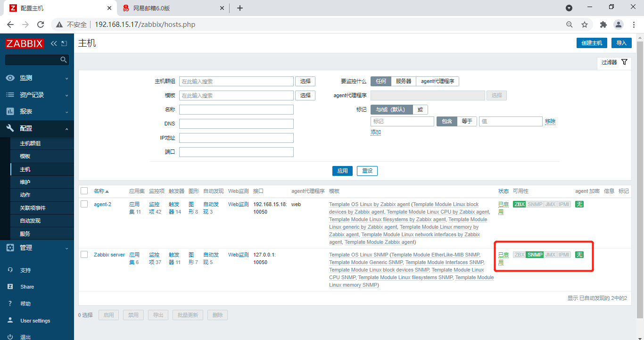
Task: Click the not-secure warning icon
Action: (x=59, y=25)
